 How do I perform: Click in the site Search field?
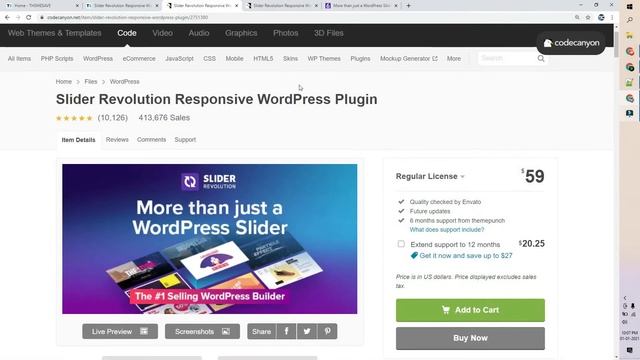click(507, 59)
